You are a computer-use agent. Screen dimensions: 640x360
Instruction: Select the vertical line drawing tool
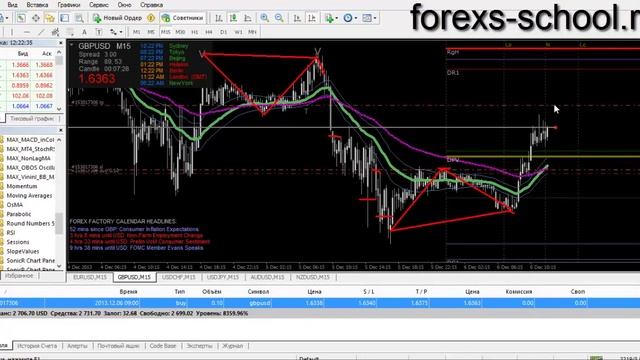click(12, 32)
